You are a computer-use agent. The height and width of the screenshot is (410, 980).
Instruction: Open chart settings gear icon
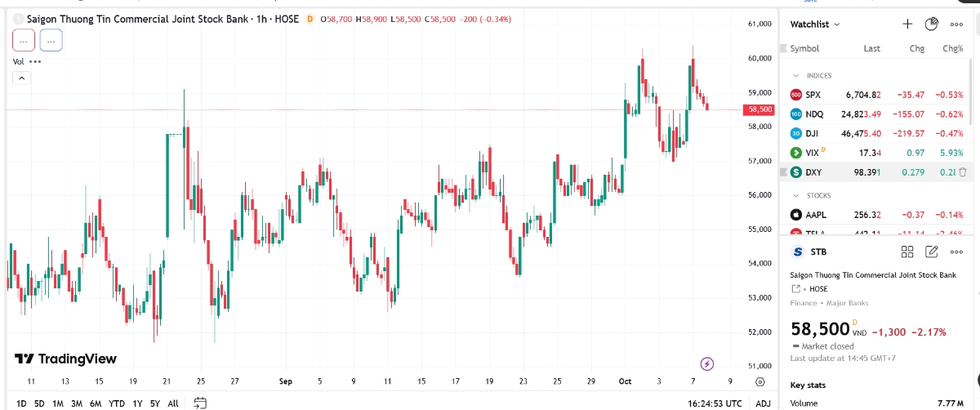pyautogui.click(x=760, y=381)
